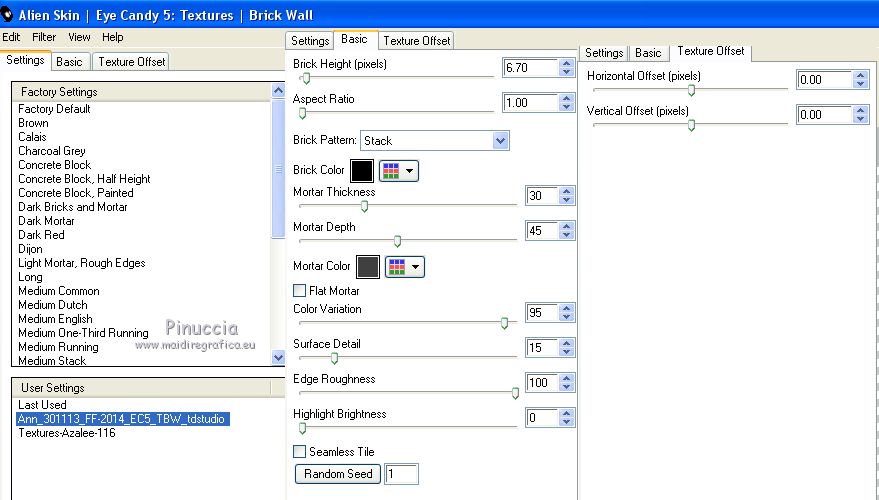The width and height of the screenshot is (879, 500).
Task: Select Settings tab in middle panel
Action: pos(310,41)
